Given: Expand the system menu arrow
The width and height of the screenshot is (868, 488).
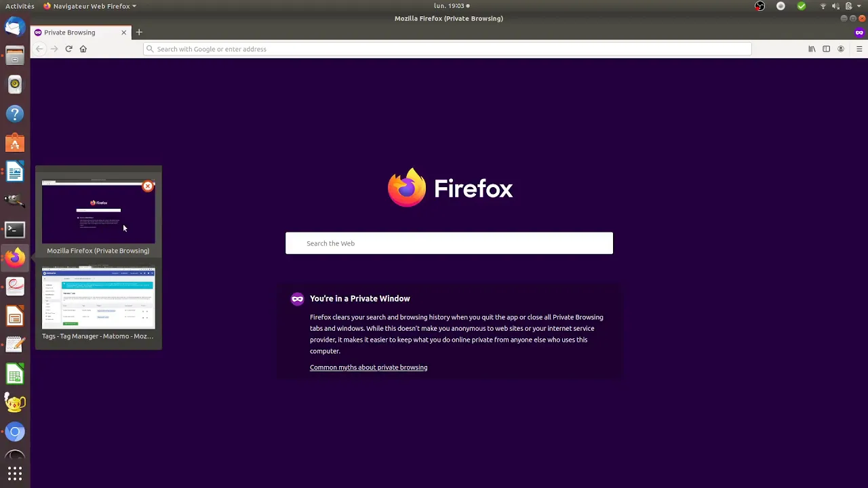Looking at the screenshot, I should pyautogui.click(x=859, y=6).
